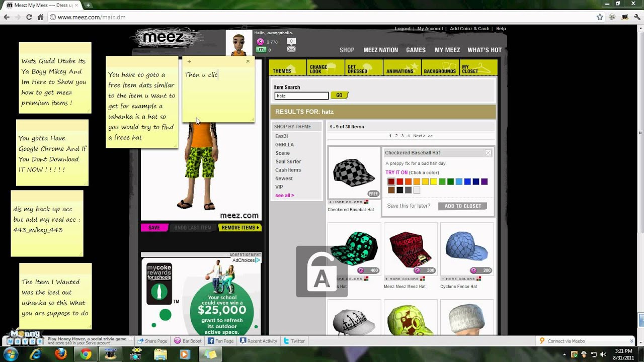Screen dimensions: 644x362
Task: Click Add To Closet button
Action: pyautogui.click(x=463, y=206)
